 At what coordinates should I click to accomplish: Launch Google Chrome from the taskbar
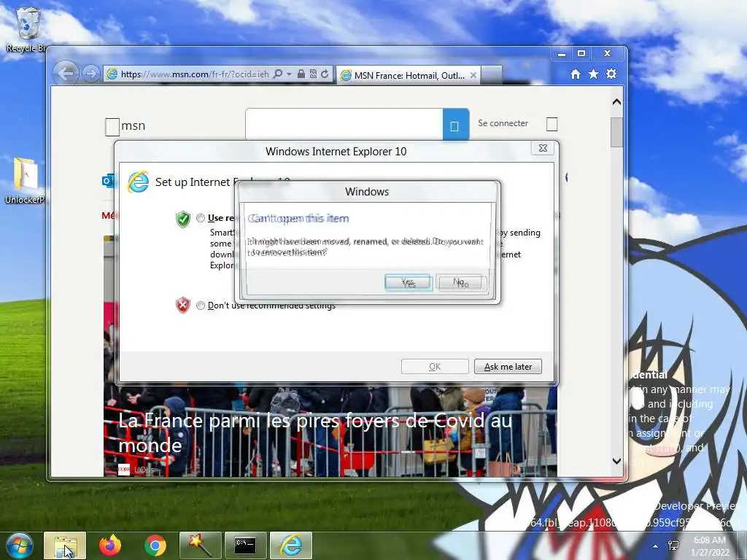155,546
